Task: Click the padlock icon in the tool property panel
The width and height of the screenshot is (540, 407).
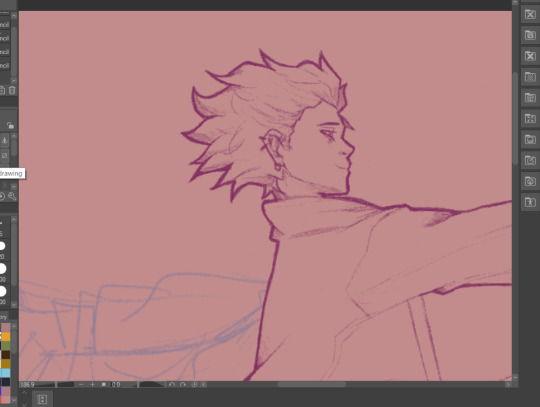Action: pyautogui.click(x=10, y=125)
